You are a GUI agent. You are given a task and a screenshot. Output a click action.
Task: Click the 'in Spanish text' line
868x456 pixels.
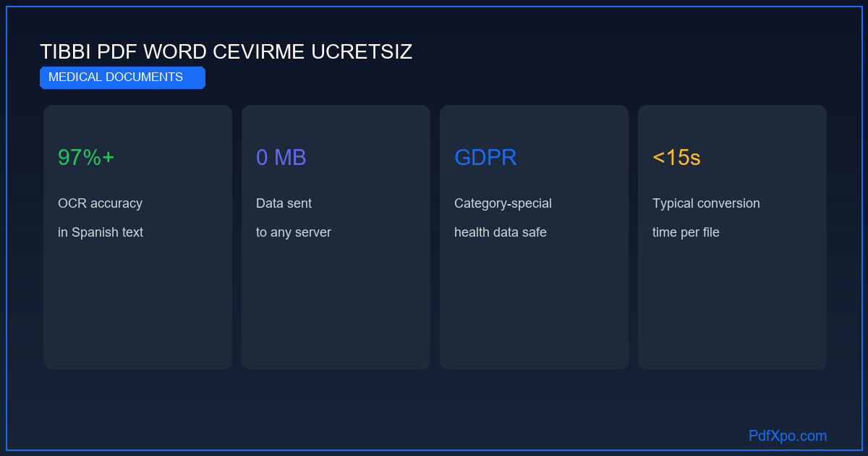pos(101,232)
